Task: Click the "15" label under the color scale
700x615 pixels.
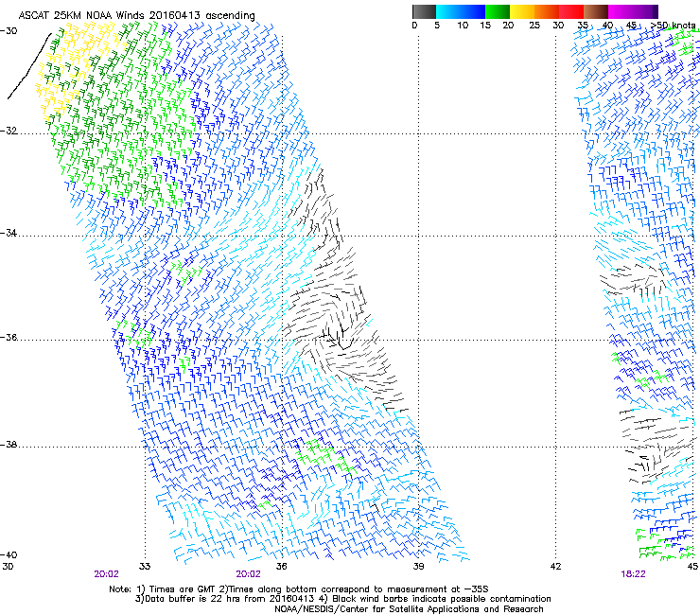Action: 485,26
